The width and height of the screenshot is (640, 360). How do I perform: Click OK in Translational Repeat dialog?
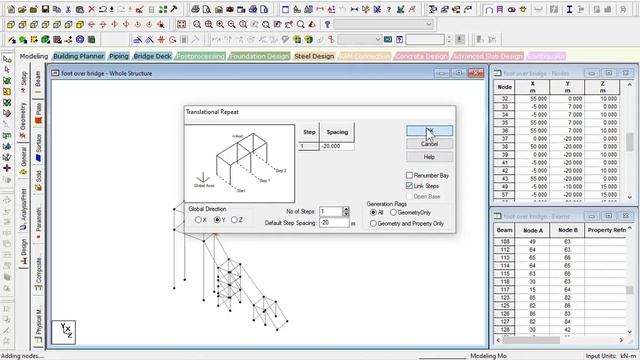pos(429,131)
